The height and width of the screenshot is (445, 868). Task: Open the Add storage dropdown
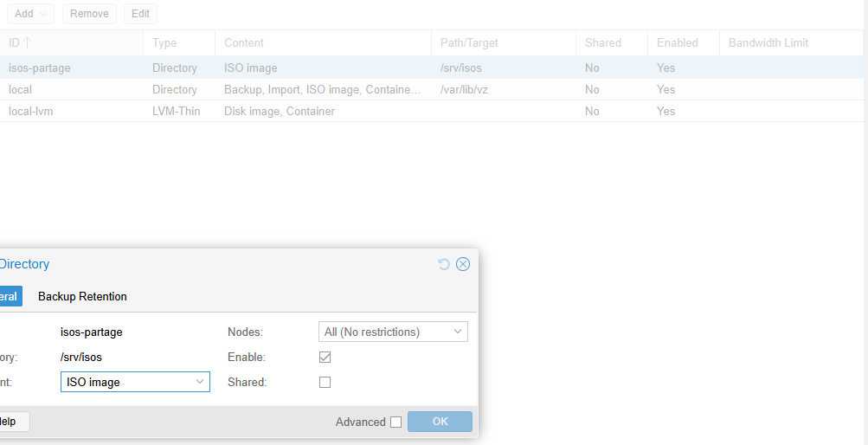30,14
